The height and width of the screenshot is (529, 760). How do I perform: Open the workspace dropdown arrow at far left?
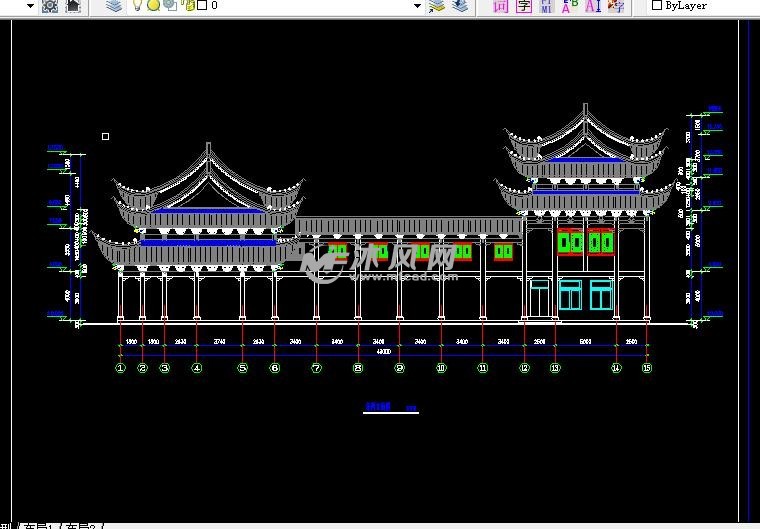coord(29,6)
